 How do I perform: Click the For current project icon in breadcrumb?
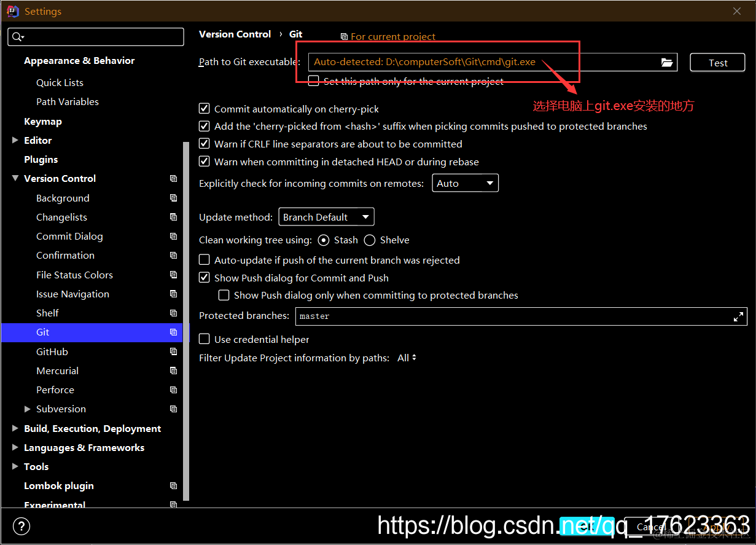pyautogui.click(x=344, y=37)
